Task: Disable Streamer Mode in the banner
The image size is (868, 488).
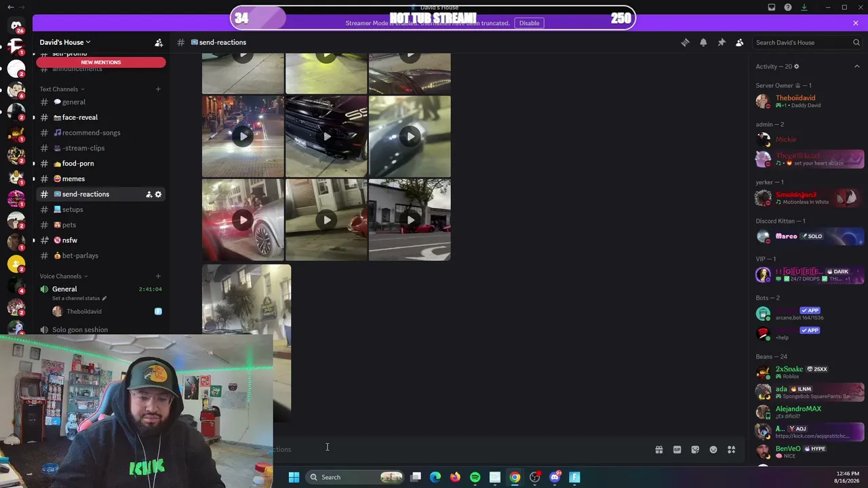Action: [x=529, y=23]
